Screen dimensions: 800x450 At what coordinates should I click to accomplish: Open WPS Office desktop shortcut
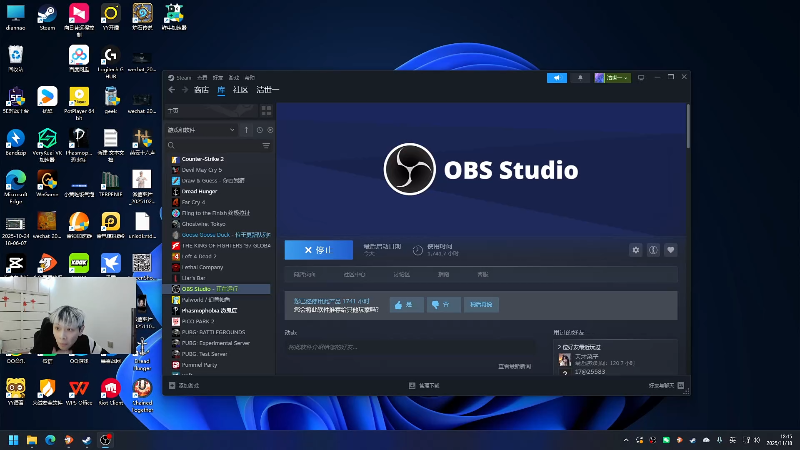[79, 392]
